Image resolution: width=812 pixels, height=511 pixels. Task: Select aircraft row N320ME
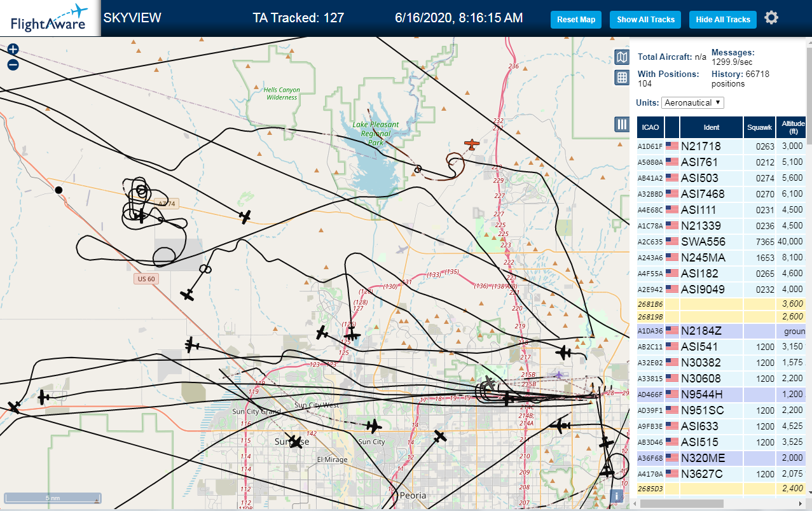(722, 458)
